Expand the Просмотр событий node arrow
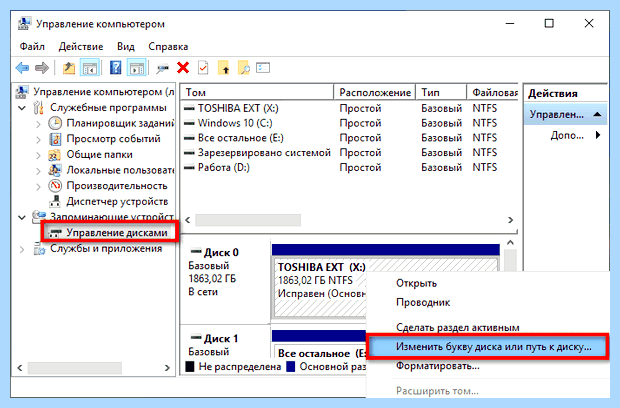This screenshot has height=408, width=620. [38, 140]
